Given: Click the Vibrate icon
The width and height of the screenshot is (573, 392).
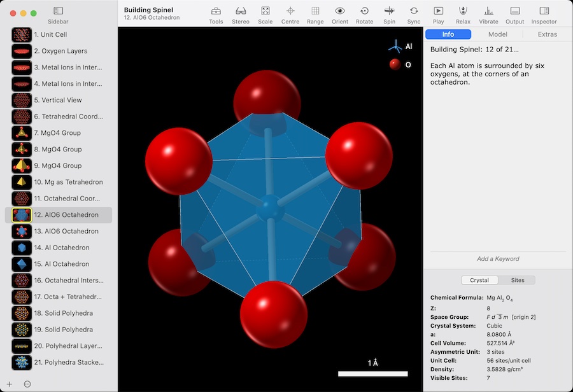Looking at the screenshot, I should pos(488,11).
